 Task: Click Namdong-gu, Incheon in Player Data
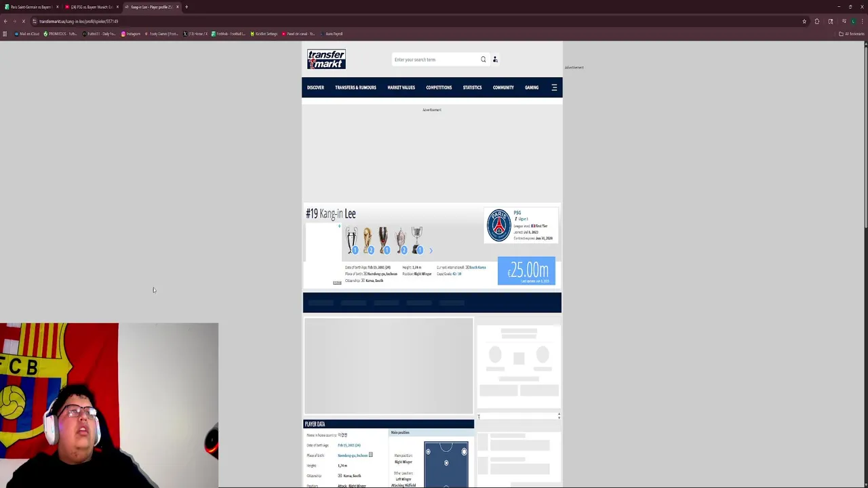coord(353,455)
